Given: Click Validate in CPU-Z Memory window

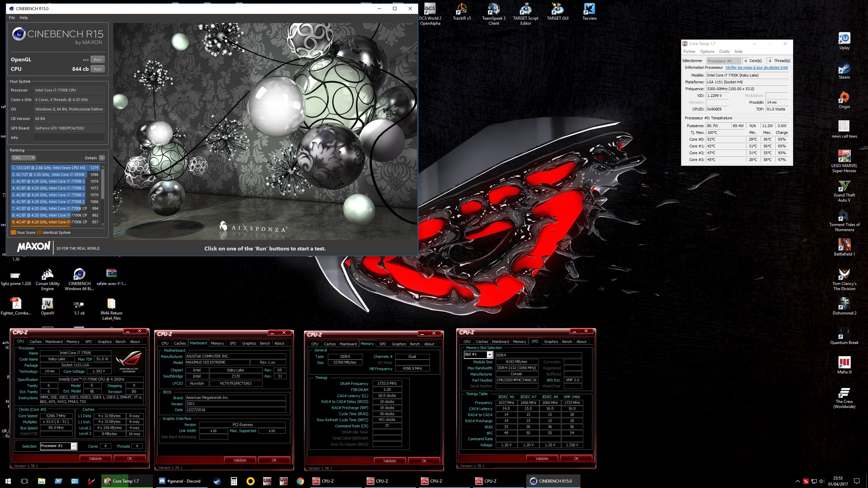Looking at the screenshot, I should 390,461.
